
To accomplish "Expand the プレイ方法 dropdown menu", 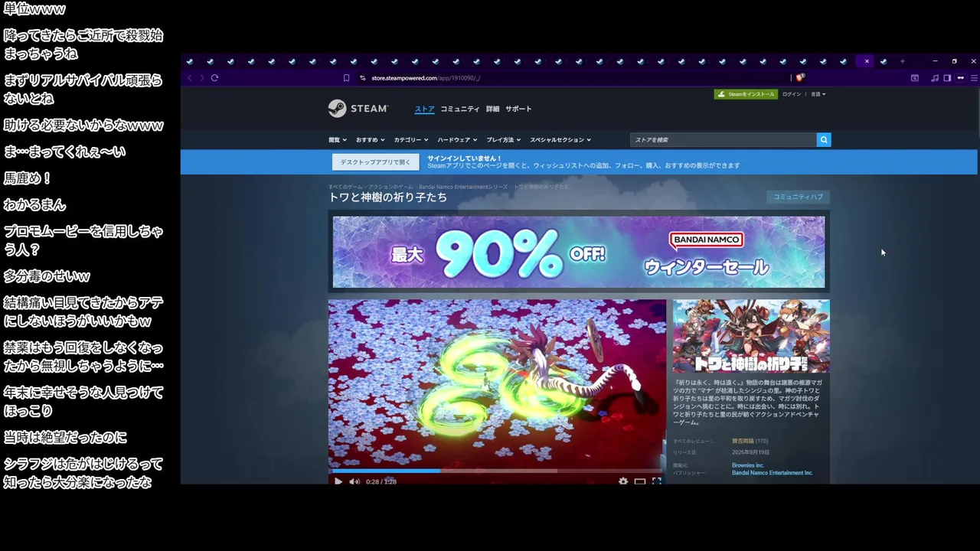I will (x=503, y=140).
